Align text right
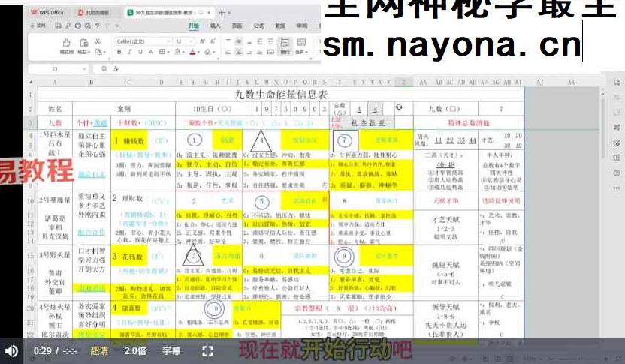 coord(249,52)
